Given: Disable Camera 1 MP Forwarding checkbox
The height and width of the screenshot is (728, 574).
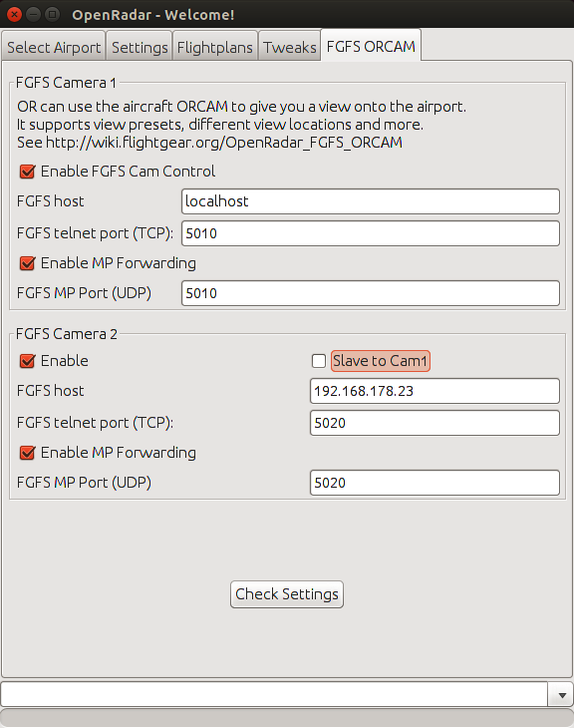Looking at the screenshot, I should [27, 263].
